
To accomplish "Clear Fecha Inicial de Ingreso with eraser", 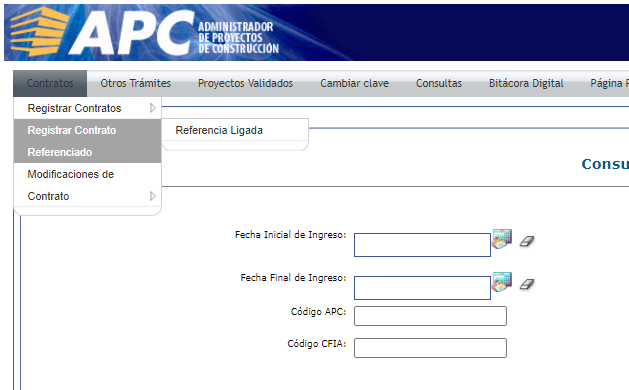I will coord(527,241).
